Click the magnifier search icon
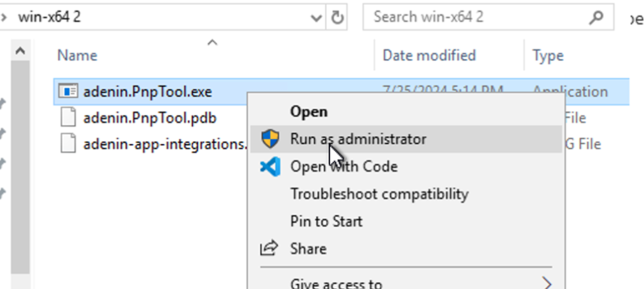The width and height of the screenshot is (644, 289). 596,17
